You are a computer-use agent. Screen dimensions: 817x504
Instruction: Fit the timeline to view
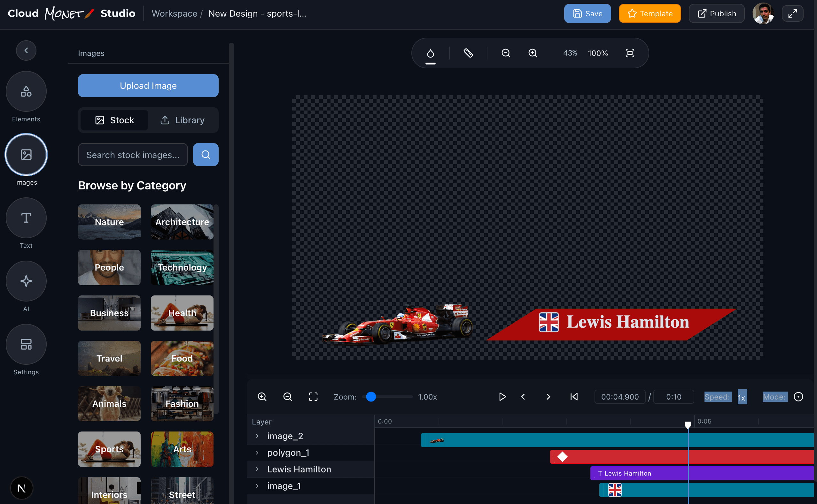click(313, 397)
